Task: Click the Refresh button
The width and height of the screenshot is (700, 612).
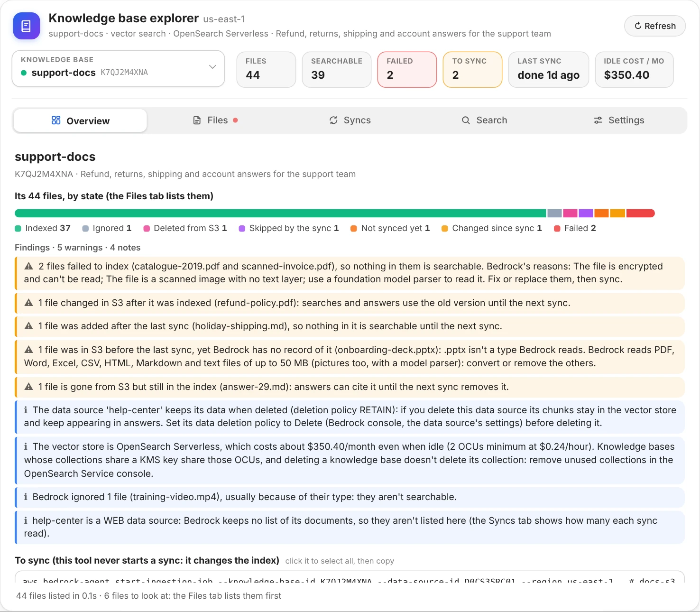Action: (x=655, y=26)
